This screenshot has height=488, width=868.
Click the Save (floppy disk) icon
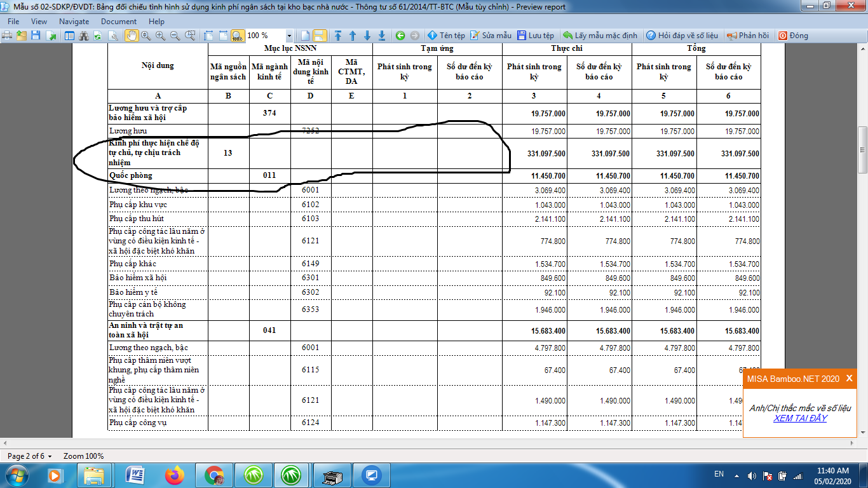[x=36, y=36]
